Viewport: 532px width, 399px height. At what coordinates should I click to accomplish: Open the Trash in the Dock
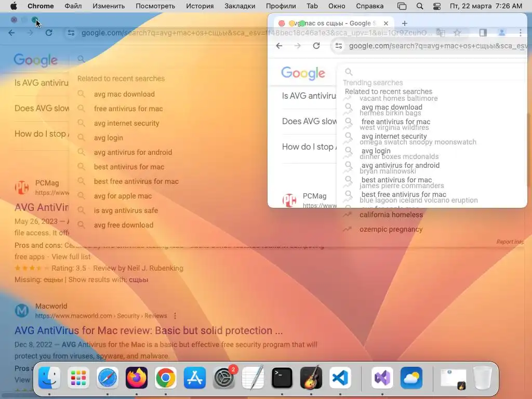click(x=483, y=378)
